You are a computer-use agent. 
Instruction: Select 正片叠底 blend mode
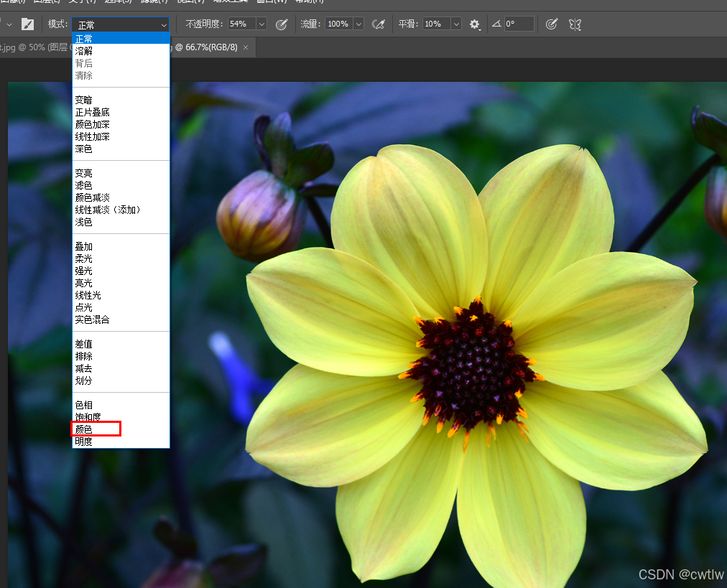pos(121,112)
